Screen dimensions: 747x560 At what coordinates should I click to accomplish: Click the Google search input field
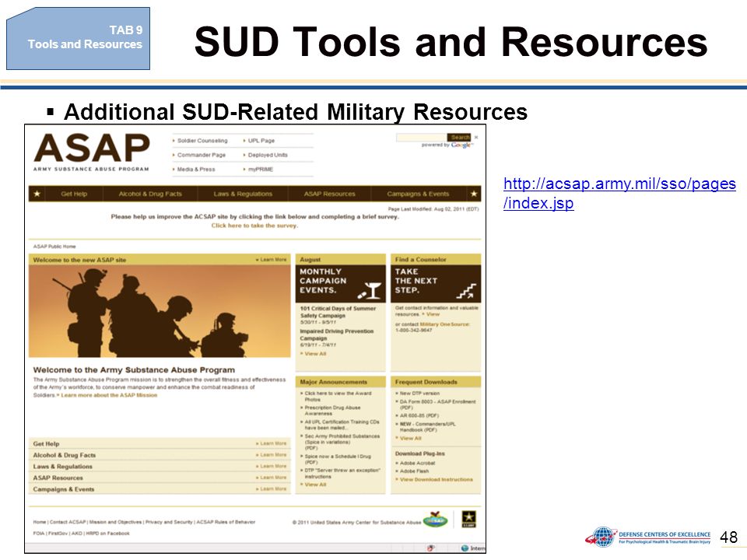[421, 137]
